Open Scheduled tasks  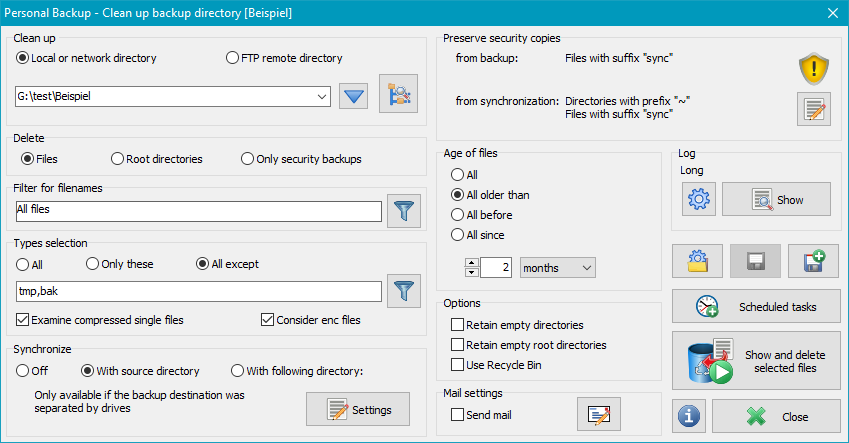coord(756,307)
